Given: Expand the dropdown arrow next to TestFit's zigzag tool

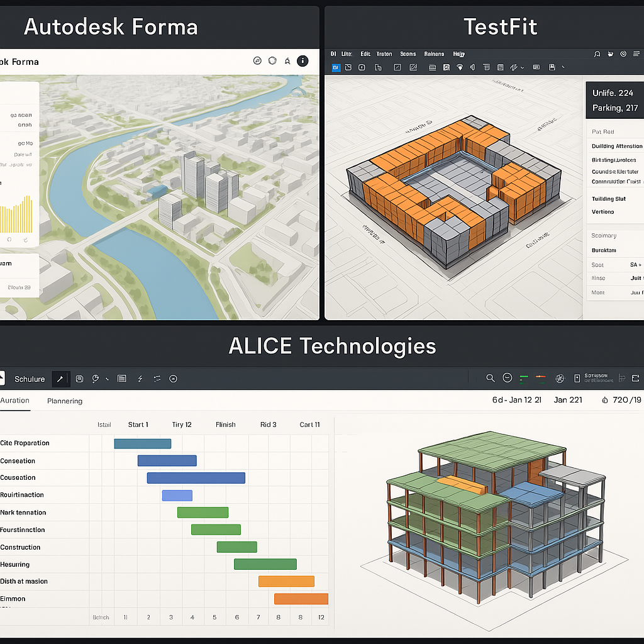Looking at the screenshot, I should (523, 67).
